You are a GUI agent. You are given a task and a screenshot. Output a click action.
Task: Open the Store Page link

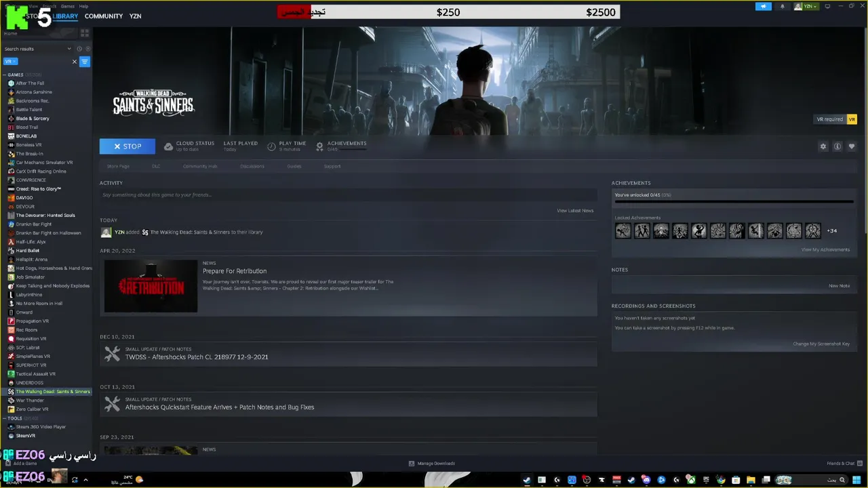click(x=118, y=166)
